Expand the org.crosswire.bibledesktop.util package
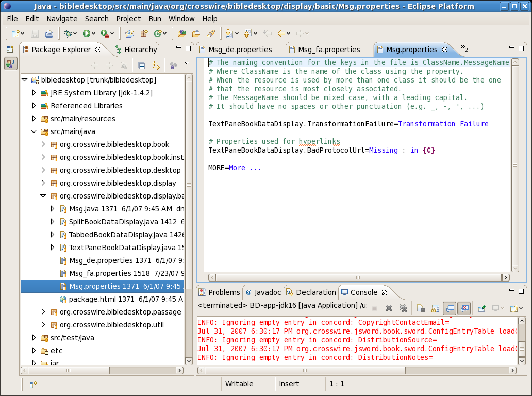 coord(43,325)
